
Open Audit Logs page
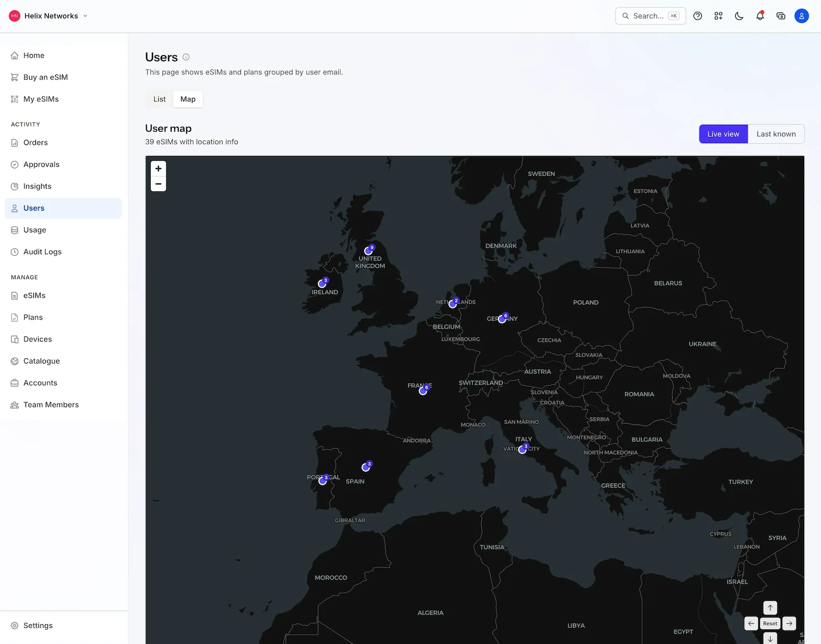coord(63,252)
